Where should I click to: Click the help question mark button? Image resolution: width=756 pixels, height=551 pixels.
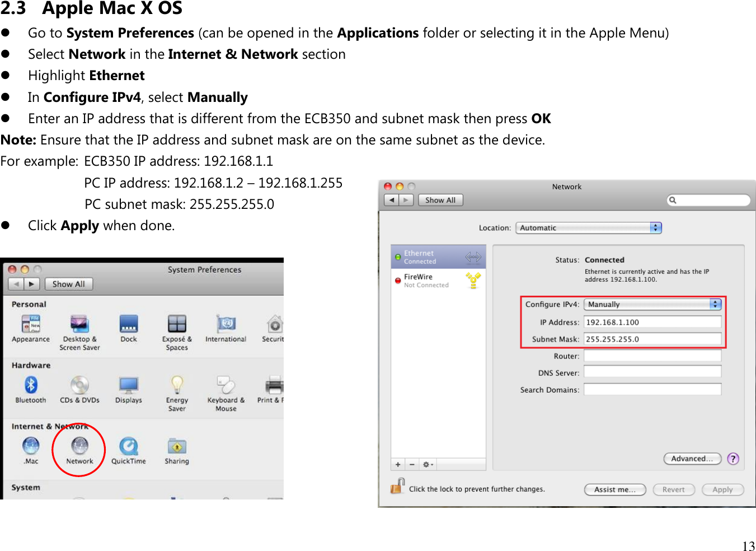point(733,459)
